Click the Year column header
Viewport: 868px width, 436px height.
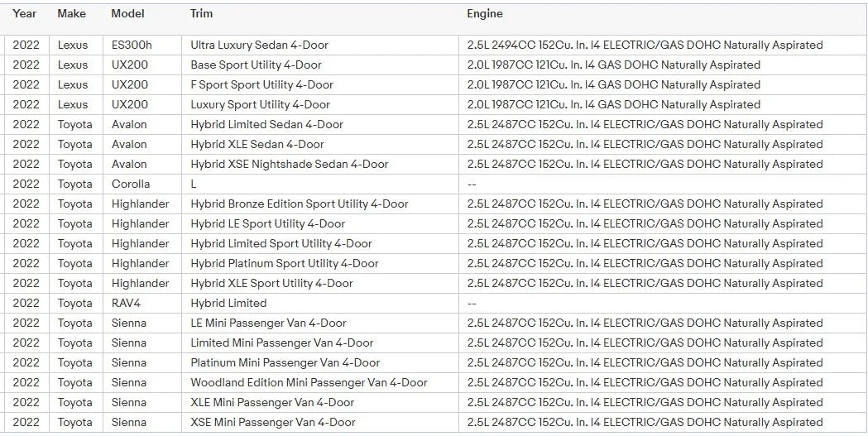point(25,13)
